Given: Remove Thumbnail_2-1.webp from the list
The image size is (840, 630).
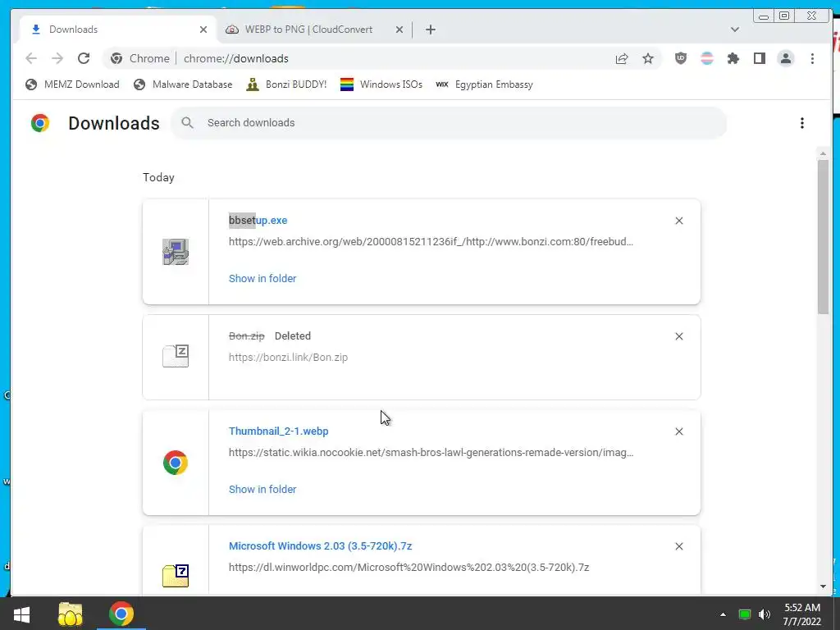Looking at the screenshot, I should 679,431.
